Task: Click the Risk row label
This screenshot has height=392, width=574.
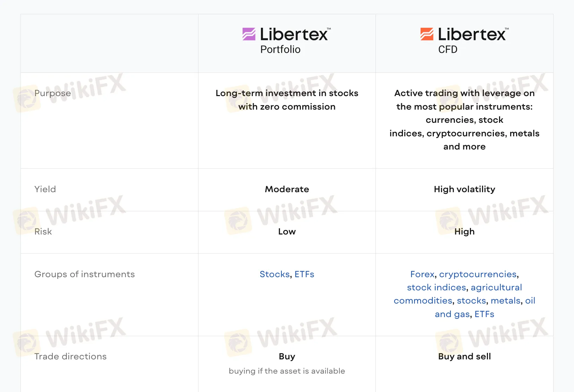Action: tap(43, 231)
